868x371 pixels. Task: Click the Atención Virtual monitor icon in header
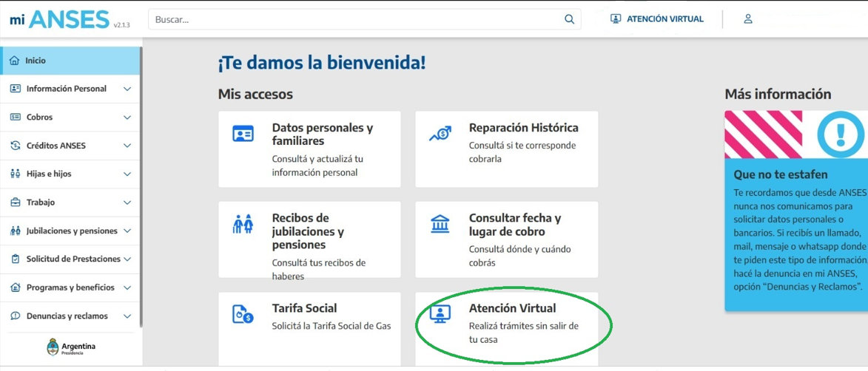pos(616,18)
